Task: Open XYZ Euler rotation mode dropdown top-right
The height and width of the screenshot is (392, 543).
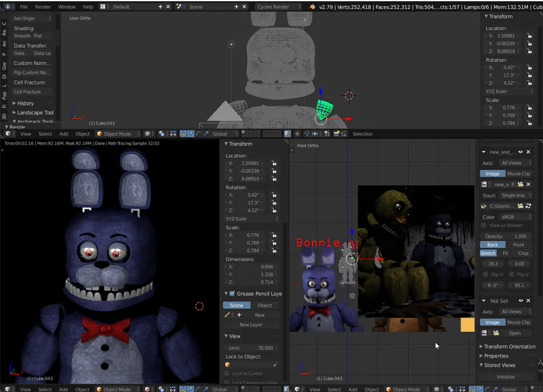Action: tap(509, 92)
